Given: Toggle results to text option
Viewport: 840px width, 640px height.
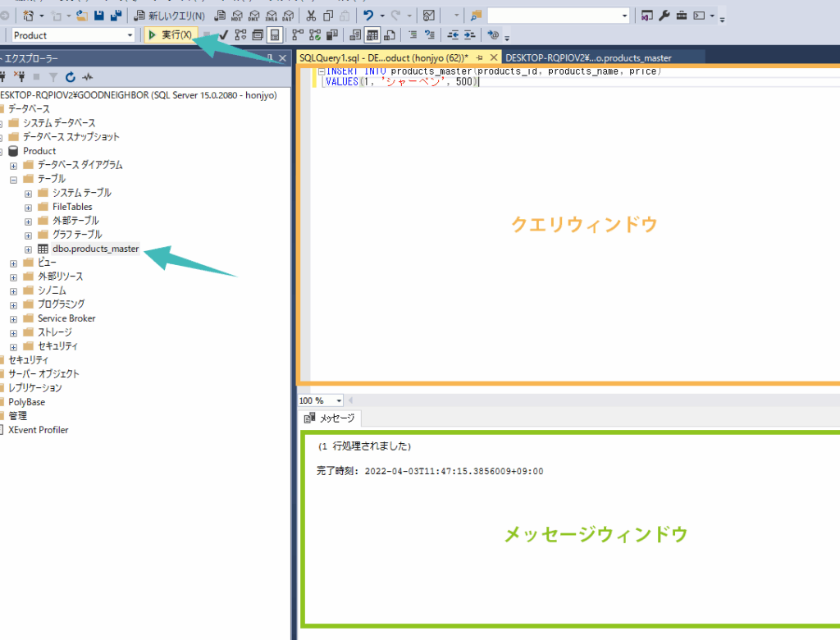Looking at the screenshot, I should point(355,34).
